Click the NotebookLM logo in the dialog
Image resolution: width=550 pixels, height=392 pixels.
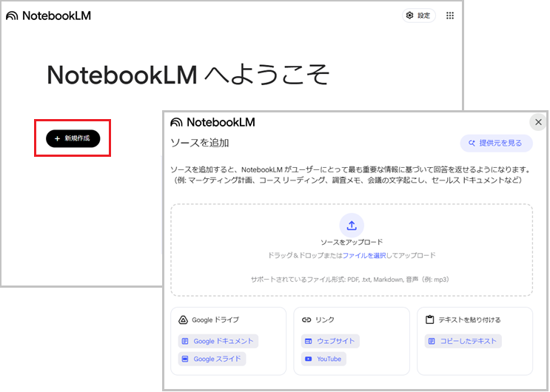[x=213, y=122]
